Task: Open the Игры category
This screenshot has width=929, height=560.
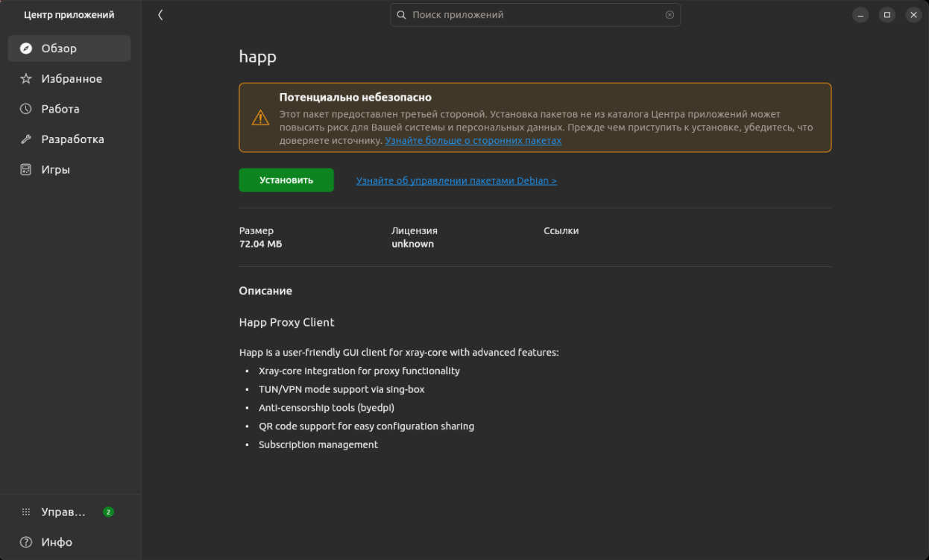Action: tap(69, 169)
